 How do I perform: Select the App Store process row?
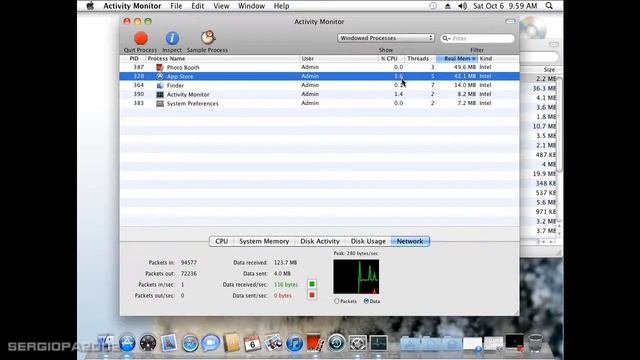319,76
